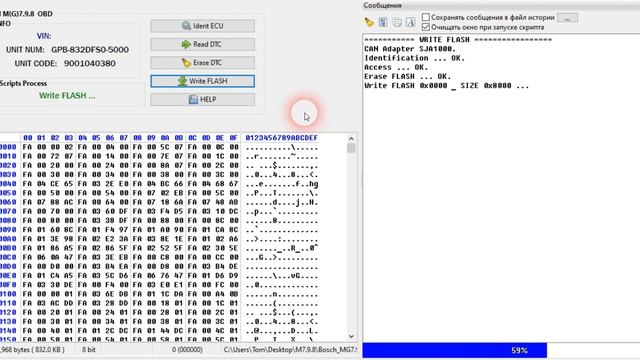Click the Ident ECU button

(x=202, y=26)
